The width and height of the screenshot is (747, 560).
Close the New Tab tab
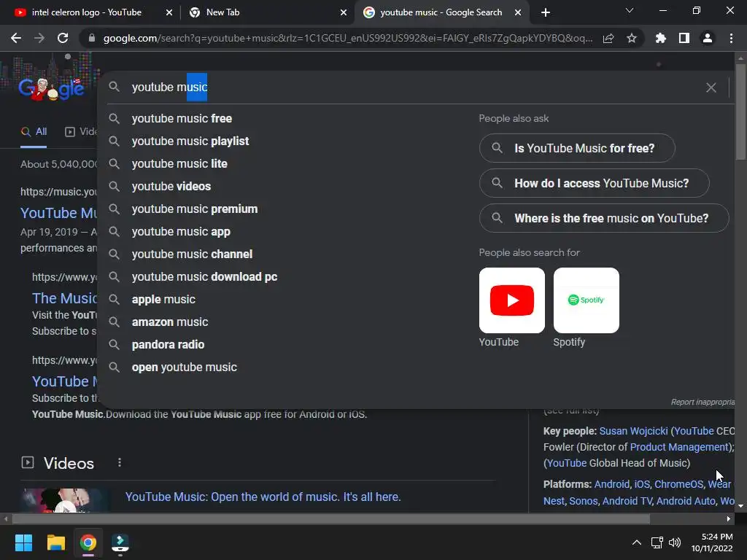(344, 12)
